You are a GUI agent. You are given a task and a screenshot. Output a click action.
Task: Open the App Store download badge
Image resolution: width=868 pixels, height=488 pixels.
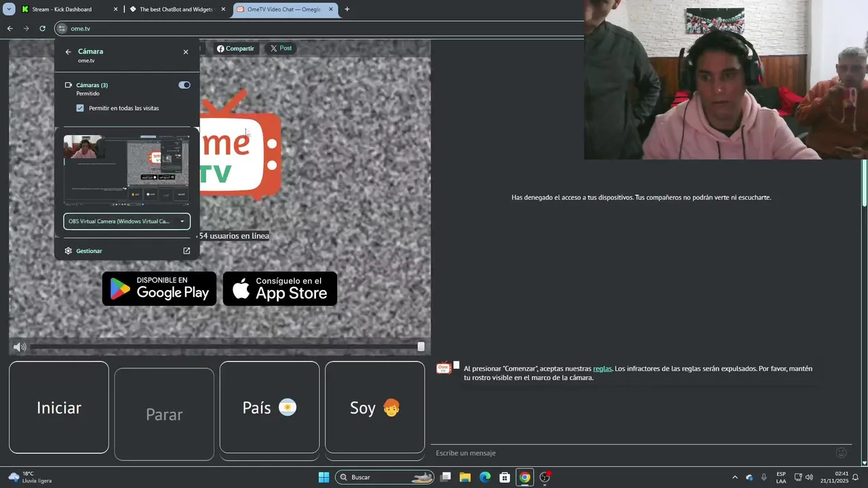tap(280, 289)
